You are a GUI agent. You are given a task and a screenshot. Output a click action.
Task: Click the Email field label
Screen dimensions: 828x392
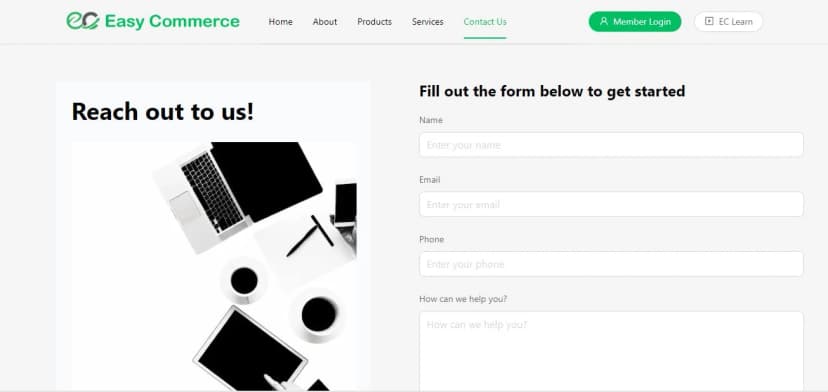pyautogui.click(x=429, y=180)
